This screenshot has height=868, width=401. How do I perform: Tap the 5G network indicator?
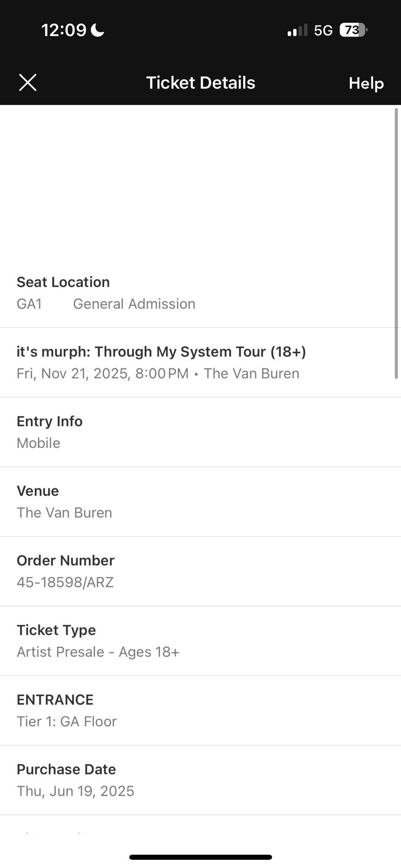323,30
